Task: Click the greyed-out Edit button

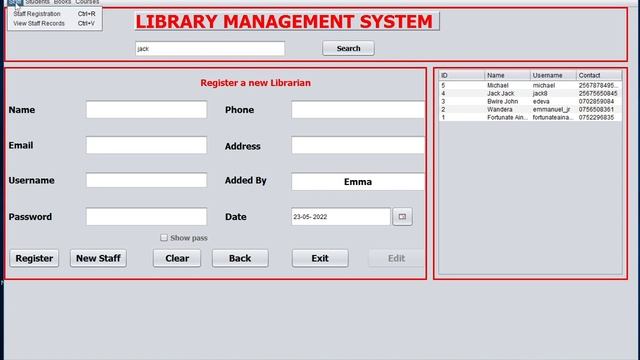Action: [x=396, y=258]
